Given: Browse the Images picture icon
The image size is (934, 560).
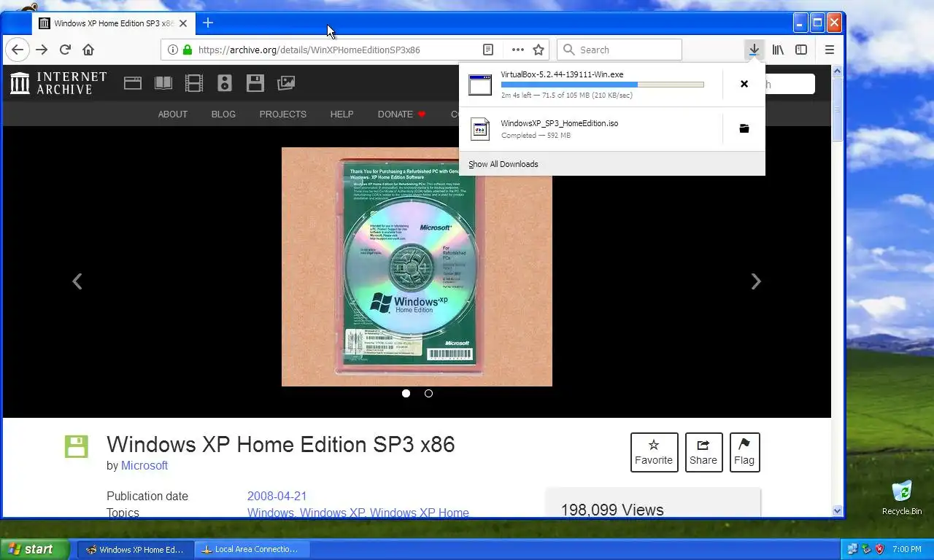Looking at the screenshot, I should click(x=286, y=83).
